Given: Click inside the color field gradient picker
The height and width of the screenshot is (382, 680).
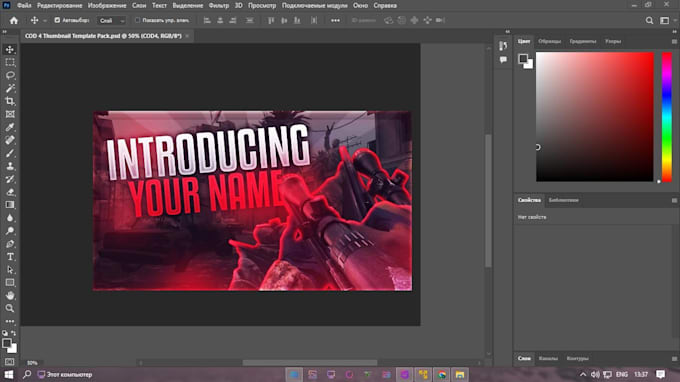Looking at the screenshot, I should [x=595, y=117].
